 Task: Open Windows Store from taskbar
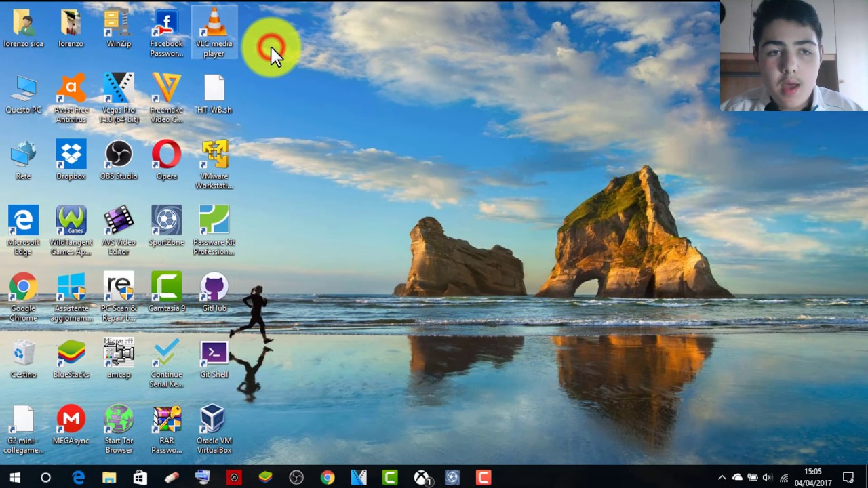coord(140,478)
